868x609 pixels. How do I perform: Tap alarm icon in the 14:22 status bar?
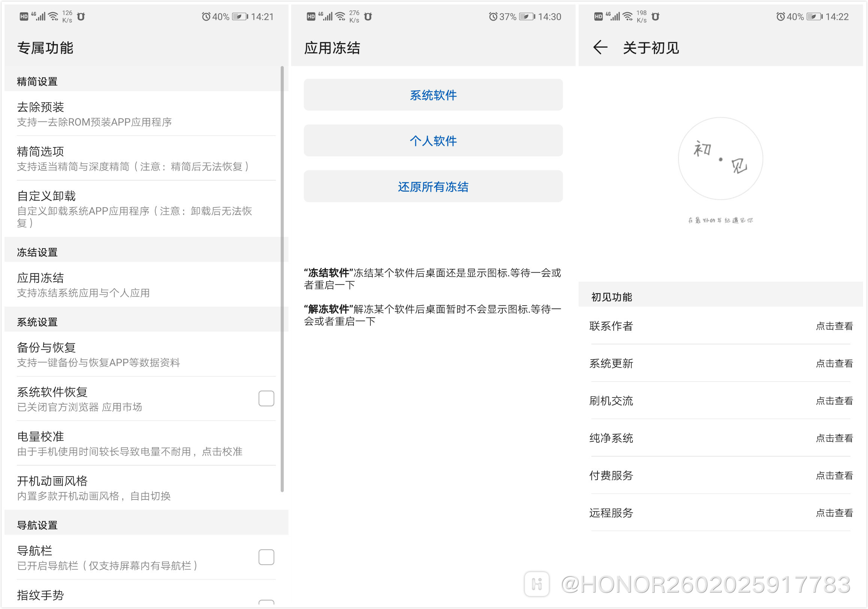pos(780,16)
